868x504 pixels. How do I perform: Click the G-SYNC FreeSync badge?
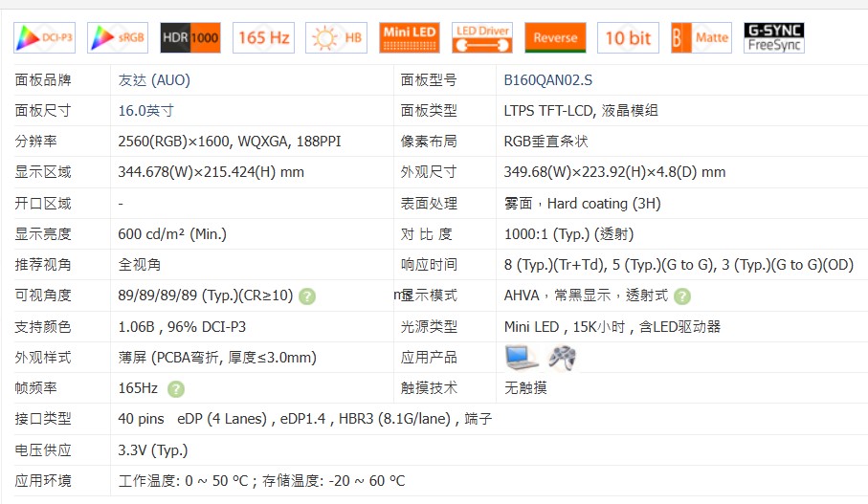coord(774,38)
